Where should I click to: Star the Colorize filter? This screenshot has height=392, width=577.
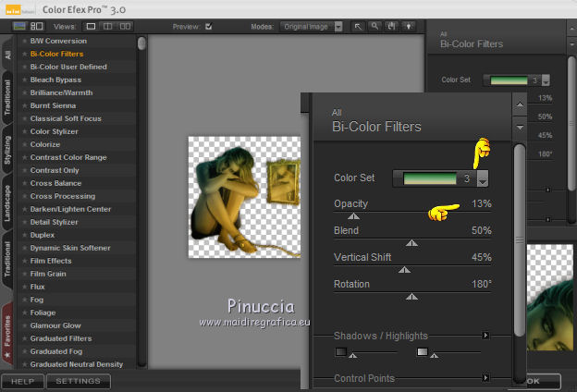[x=25, y=144]
